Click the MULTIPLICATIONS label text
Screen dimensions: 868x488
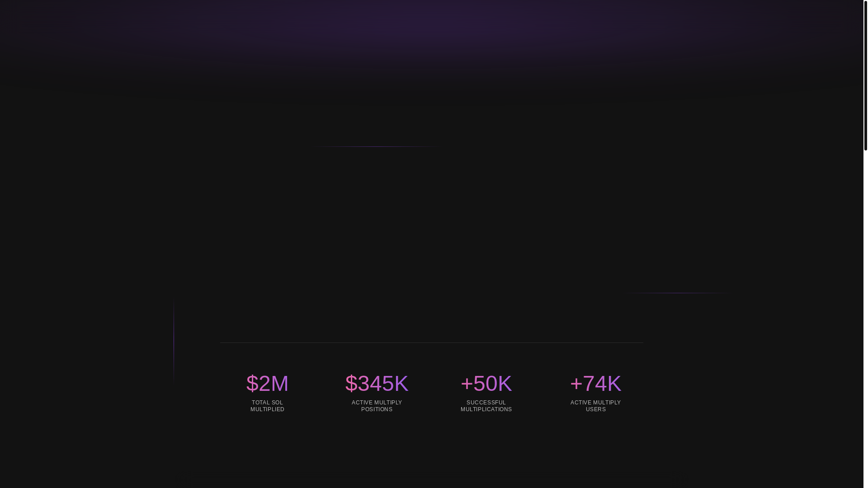coord(486,409)
